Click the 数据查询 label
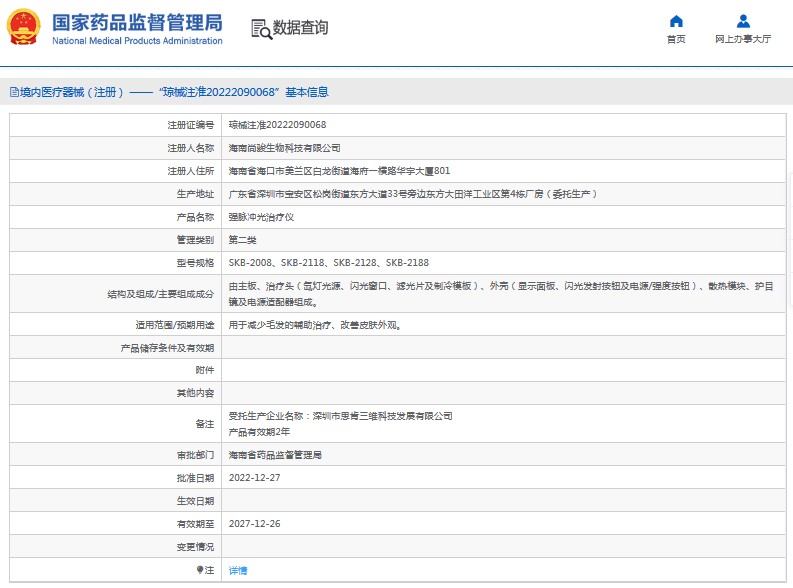793x588 pixels. coord(300,27)
